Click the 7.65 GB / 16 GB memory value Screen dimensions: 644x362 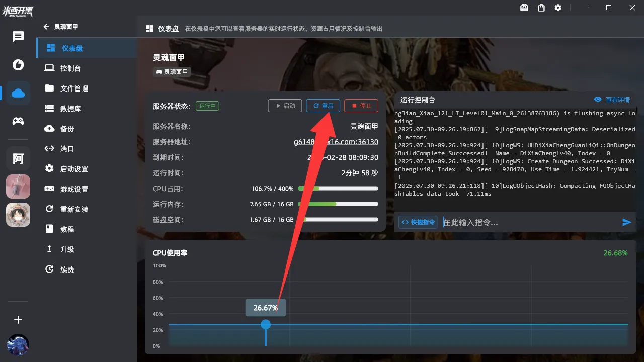coord(272,204)
